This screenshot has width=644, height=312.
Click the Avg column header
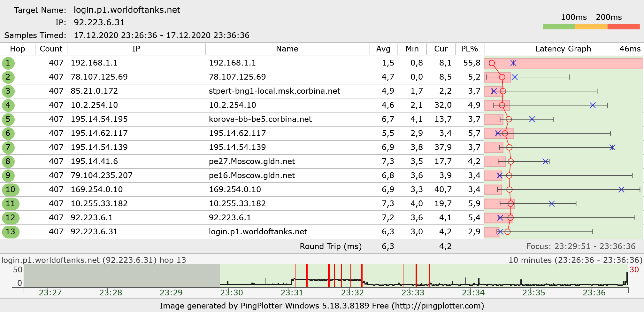383,49
